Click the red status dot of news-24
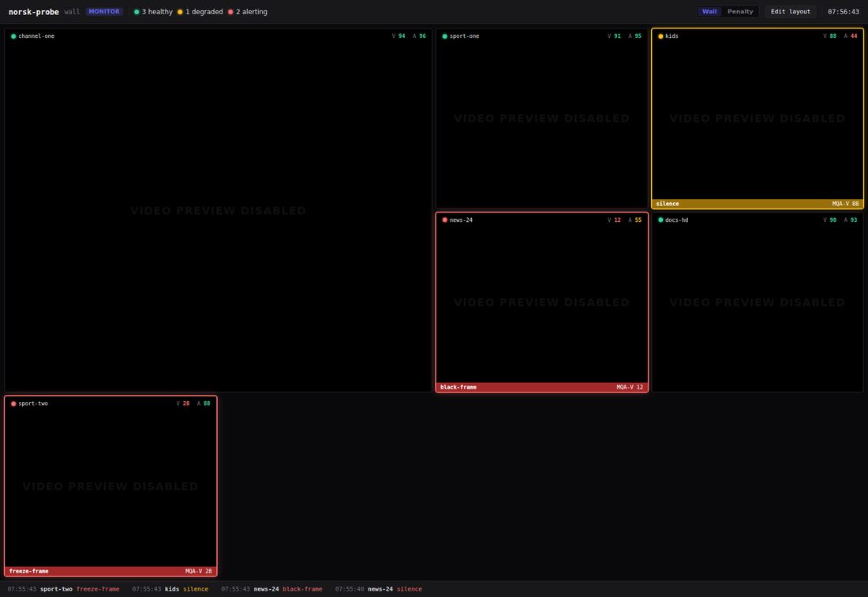 click(x=444, y=220)
